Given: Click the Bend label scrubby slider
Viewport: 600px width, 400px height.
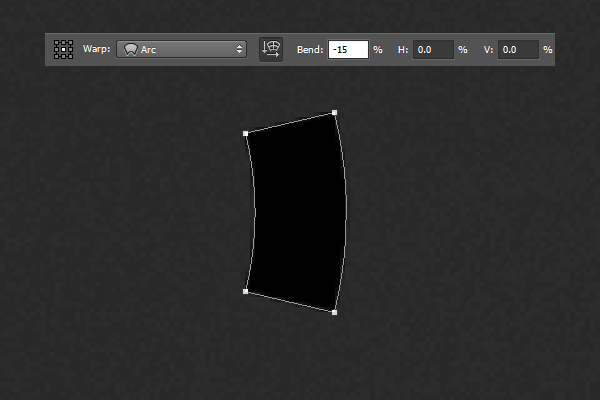Looking at the screenshot, I should [309, 49].
